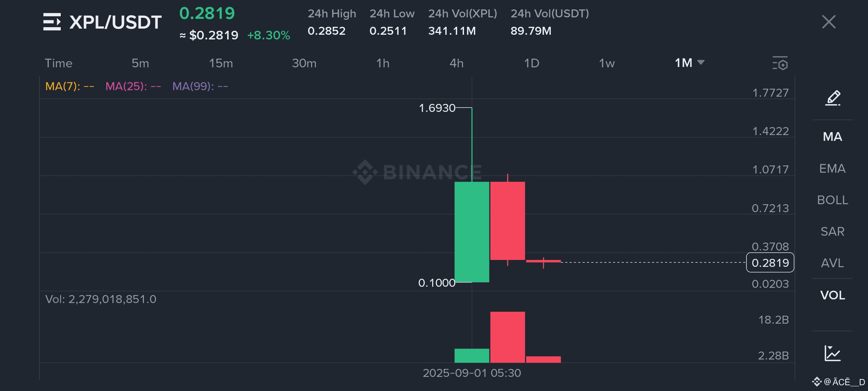Switch to the 5m interval
868x391 pixels.
140,63
